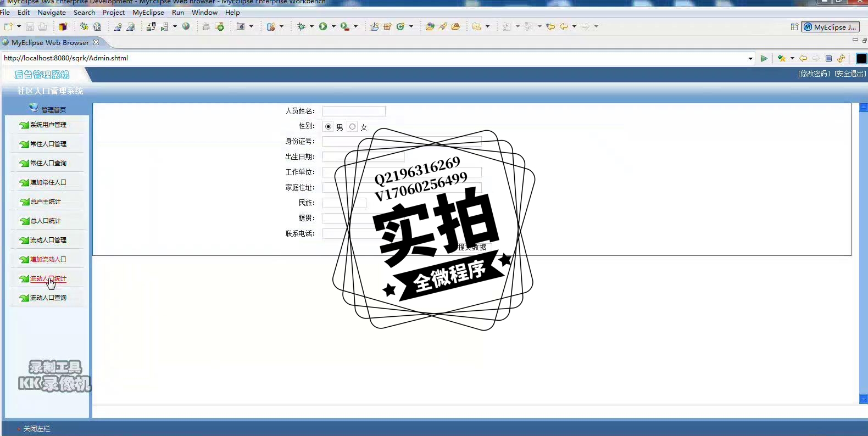Open the Help menu

point(232,12)
